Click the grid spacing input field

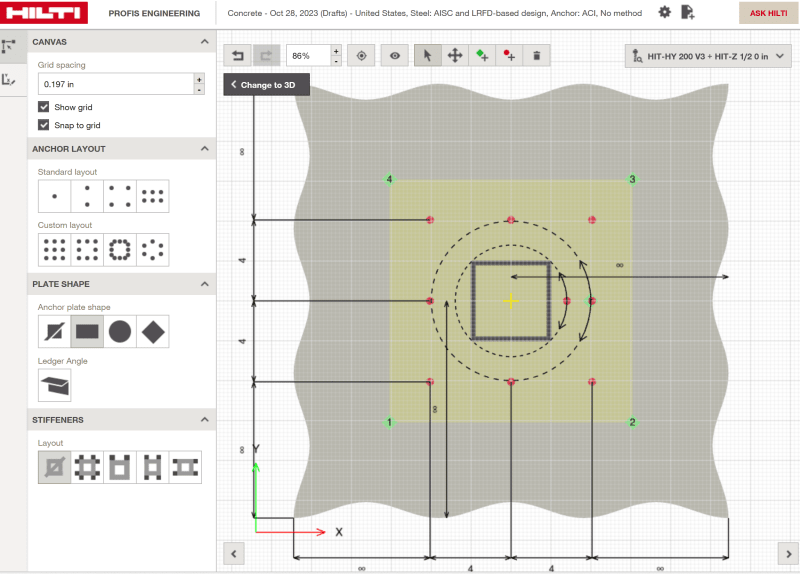(116, 84)
